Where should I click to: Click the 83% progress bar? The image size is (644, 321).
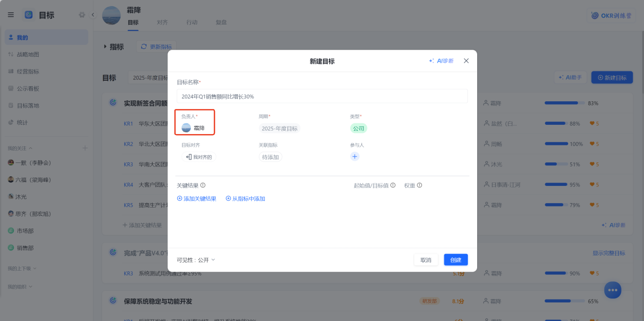(x=565, y=103)
